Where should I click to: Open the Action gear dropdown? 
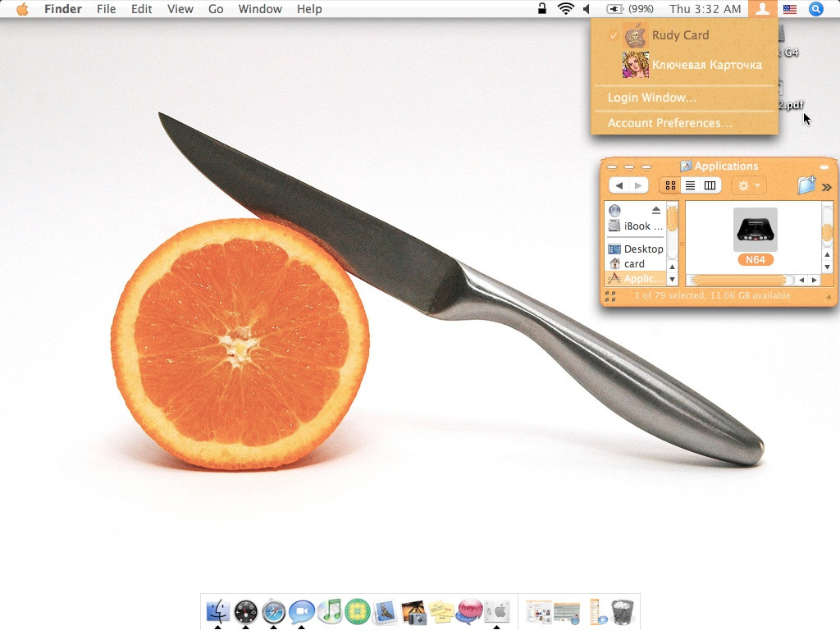(x=748, y=186)
